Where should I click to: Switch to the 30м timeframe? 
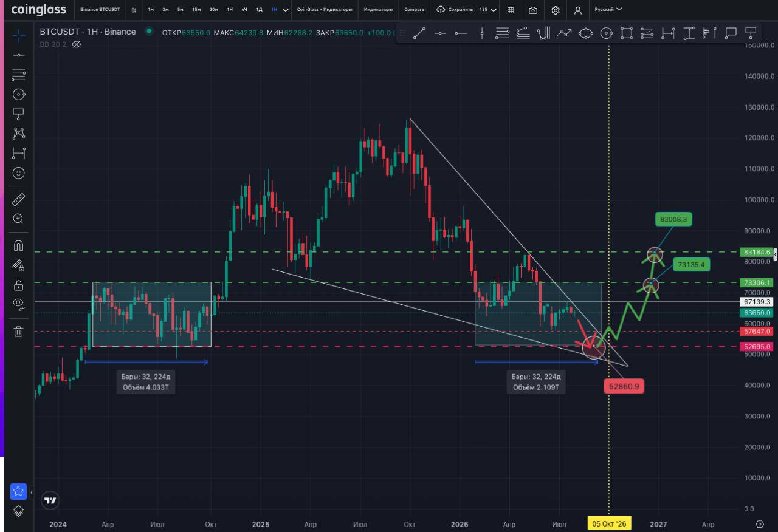(213, 10)
